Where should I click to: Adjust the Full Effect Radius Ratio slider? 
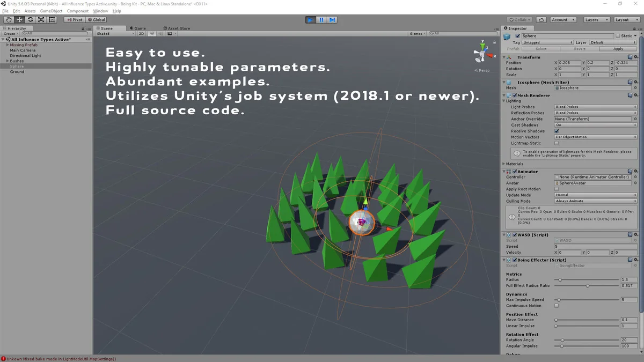pyautogui.click(x=587, y=286)
